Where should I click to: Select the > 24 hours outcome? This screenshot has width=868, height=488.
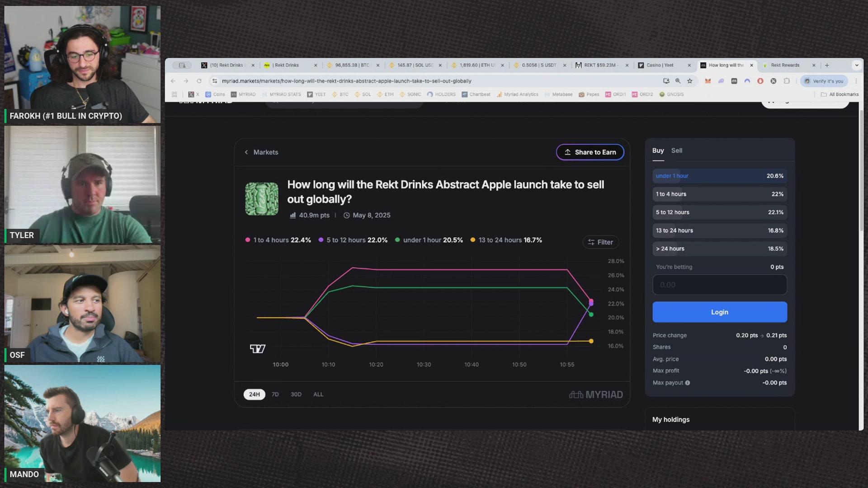[720, 249]
